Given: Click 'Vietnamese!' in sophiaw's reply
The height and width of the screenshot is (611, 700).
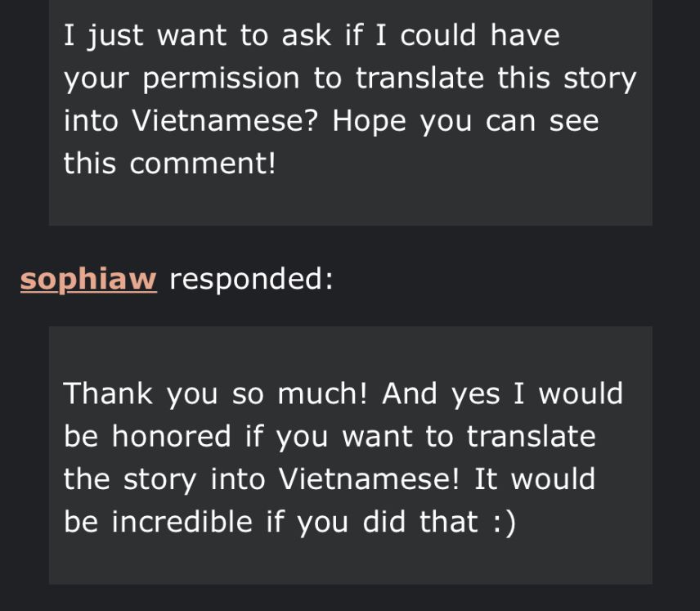Looking at the screenshot, I should click(x=372, y=478).
